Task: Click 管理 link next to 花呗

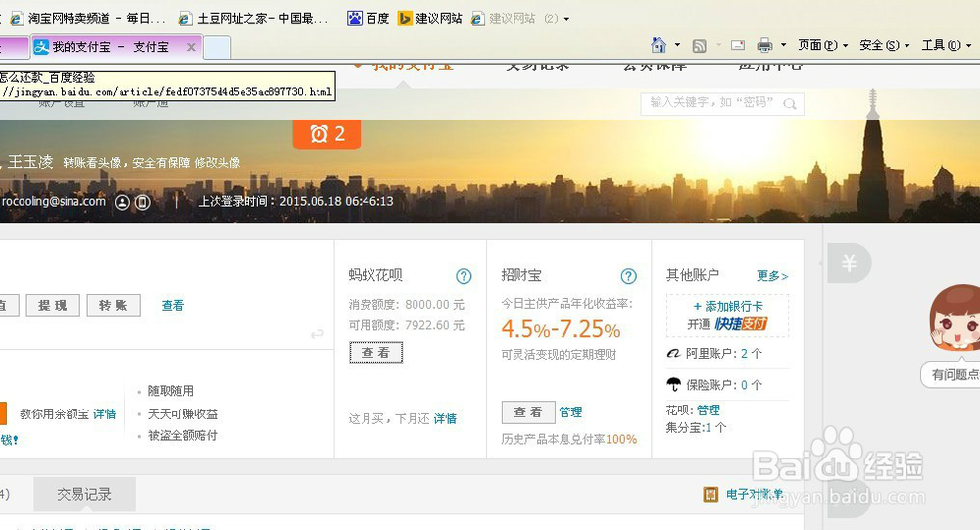Action: tap(709, 410)
